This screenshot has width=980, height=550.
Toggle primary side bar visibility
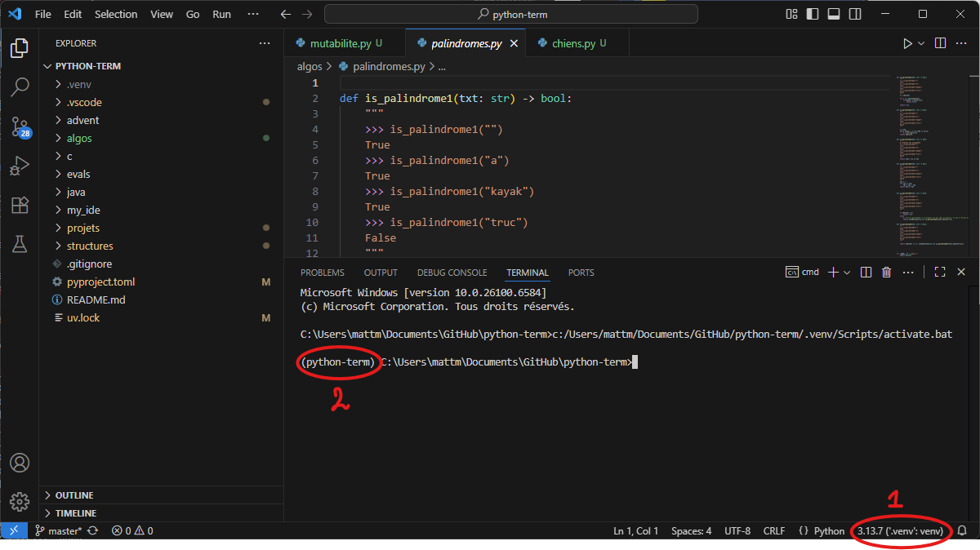pyautogui.click(x=812, y=14)
